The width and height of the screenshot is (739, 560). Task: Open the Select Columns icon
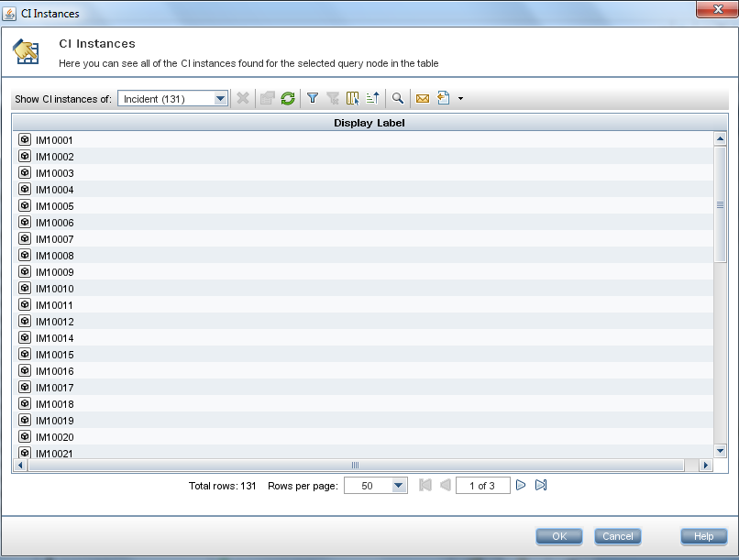coord(352,98)
